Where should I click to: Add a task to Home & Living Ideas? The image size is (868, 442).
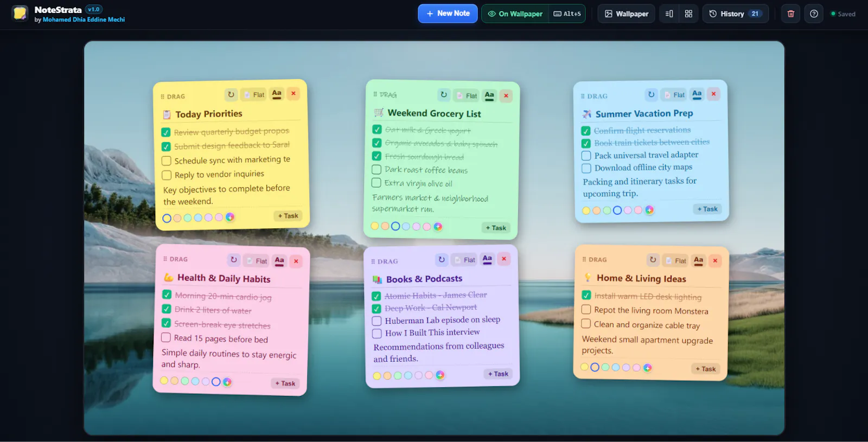[x=706, y=369]
